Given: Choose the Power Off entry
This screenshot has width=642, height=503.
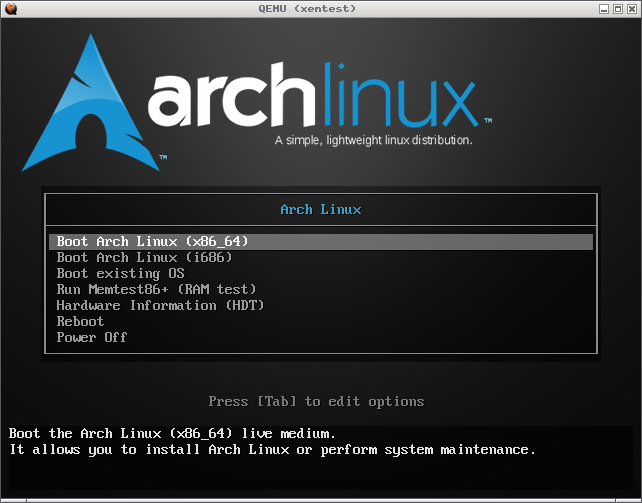Looking at the screenshot, I should 92,338.
